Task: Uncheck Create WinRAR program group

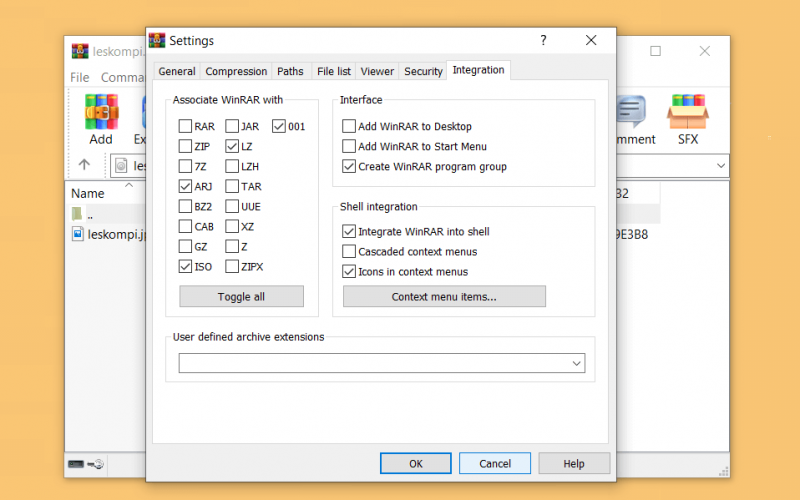Action: [349, 166]
